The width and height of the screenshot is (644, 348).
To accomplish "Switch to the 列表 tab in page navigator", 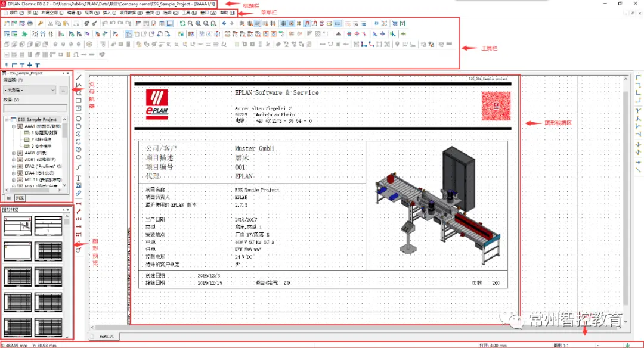I will (x=20, y=198).
